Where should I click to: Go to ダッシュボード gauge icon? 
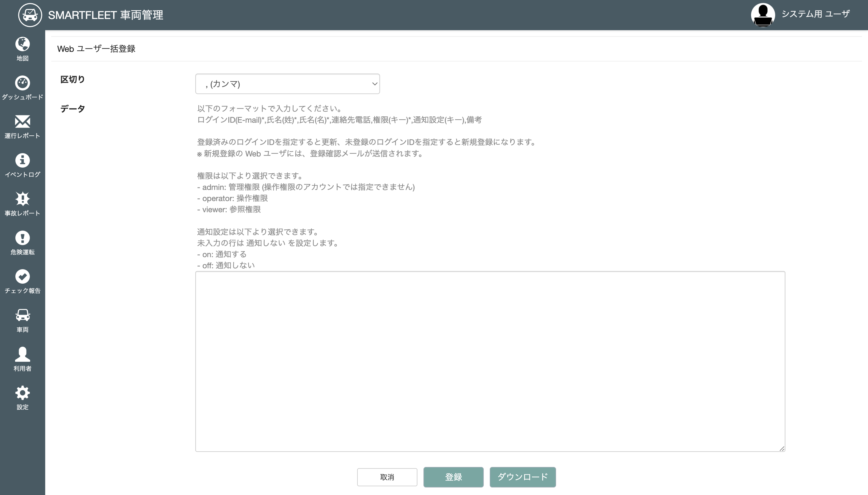click(x=22, y=83)
